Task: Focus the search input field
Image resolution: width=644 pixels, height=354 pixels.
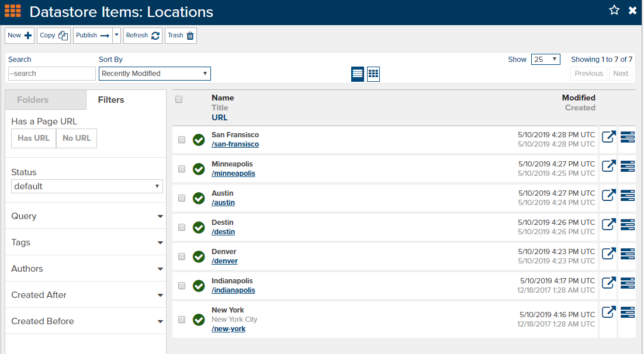Action: point(52,74)
